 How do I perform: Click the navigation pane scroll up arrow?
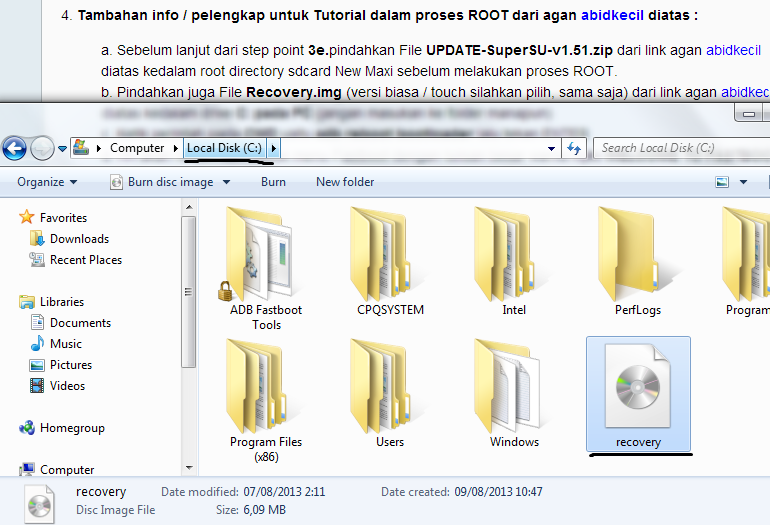189,207
